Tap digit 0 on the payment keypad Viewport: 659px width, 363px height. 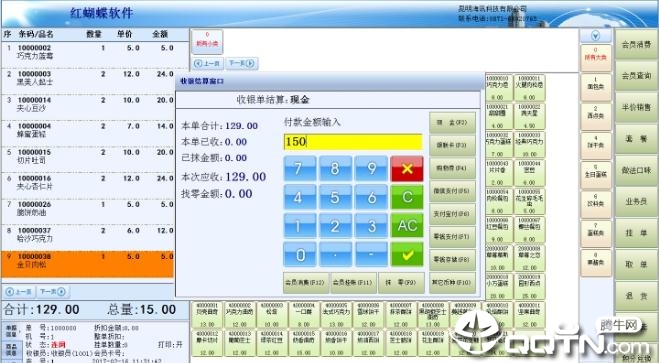point(300,255)
